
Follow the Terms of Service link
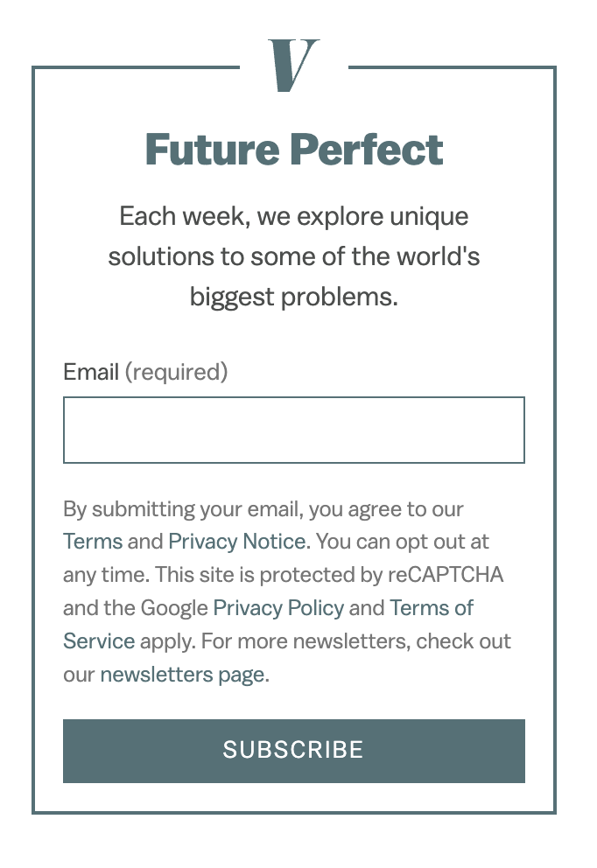[432, 608]
